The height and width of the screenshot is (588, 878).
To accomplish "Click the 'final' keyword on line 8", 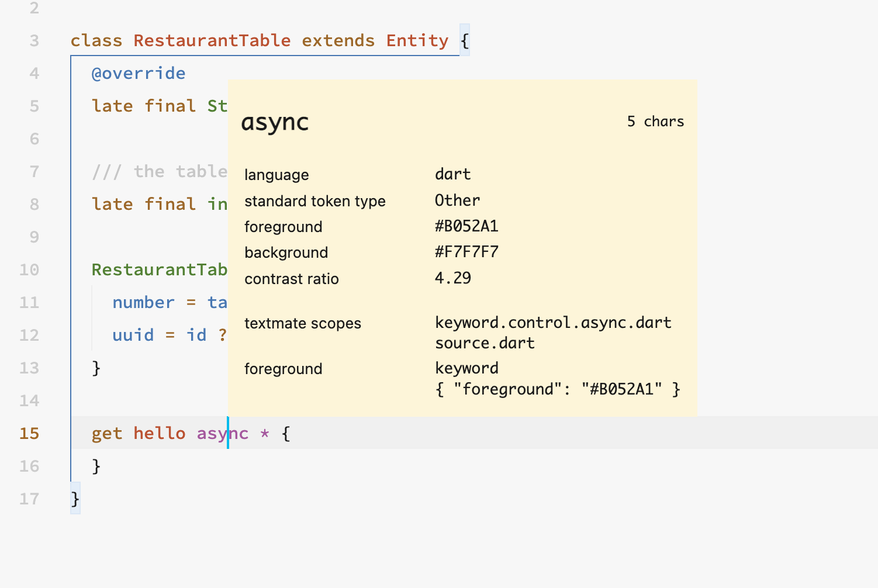I will click(170, 204).
